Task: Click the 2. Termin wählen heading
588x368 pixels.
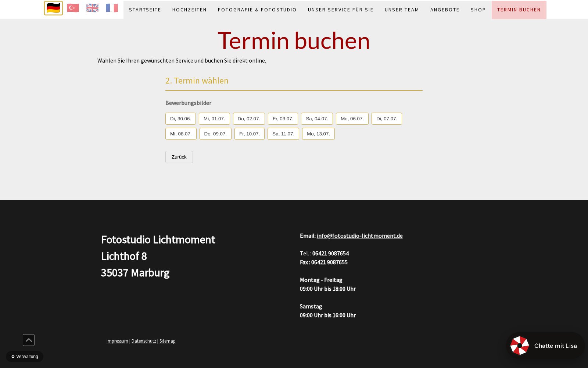Action: pos(197,81)
